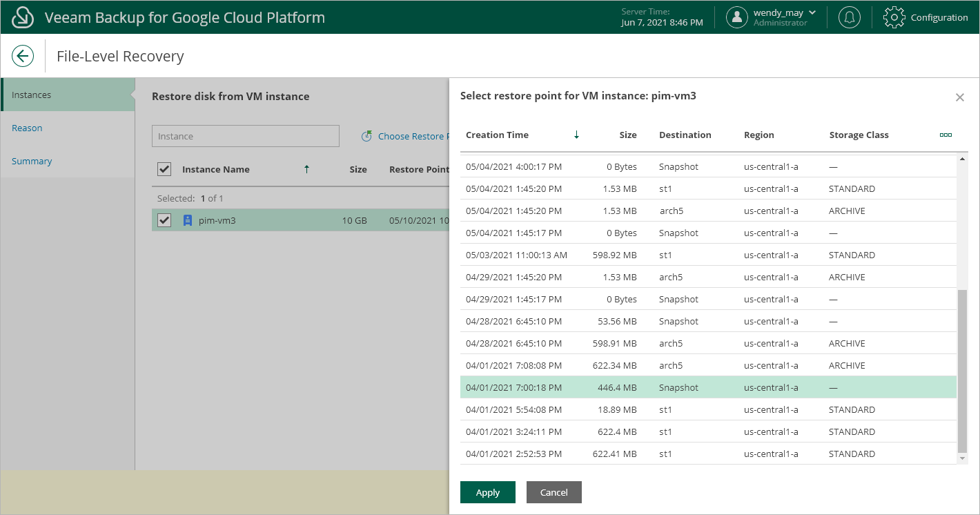This screenshot has width=980, height=515.
Task: Select restore point 05/04/2021 1:45:17 PM
Action: pyautogui.click(x=709, y=233)
